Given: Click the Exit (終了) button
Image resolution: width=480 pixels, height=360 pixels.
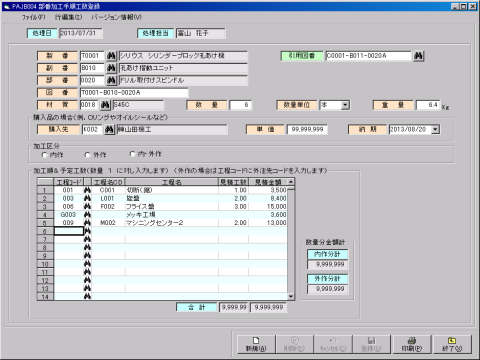Looking at the screenshot, I should (452, 344).
